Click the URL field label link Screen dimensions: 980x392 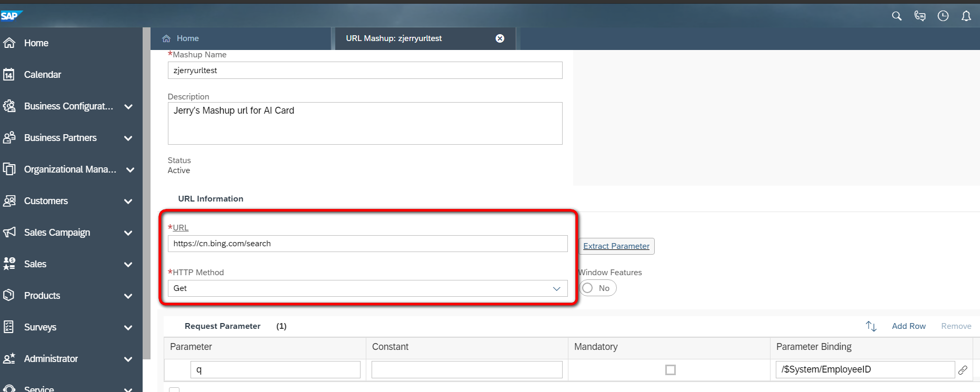[x=181, y=228]
